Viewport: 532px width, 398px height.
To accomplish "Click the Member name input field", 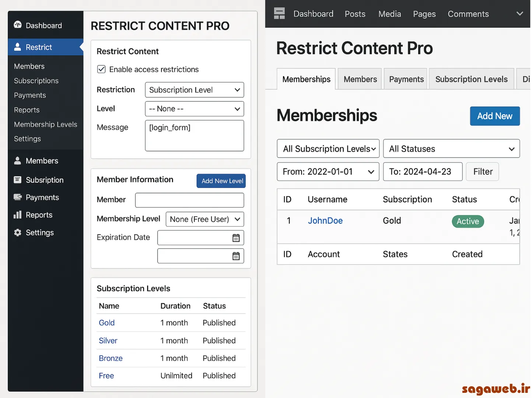I will [189, 200].
